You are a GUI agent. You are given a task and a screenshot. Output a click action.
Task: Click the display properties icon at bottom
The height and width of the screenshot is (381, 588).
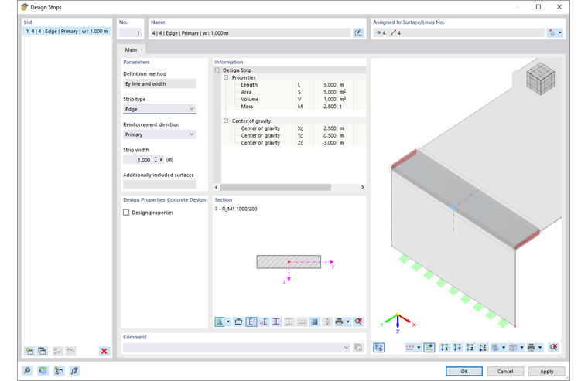[x=59, y=370]
